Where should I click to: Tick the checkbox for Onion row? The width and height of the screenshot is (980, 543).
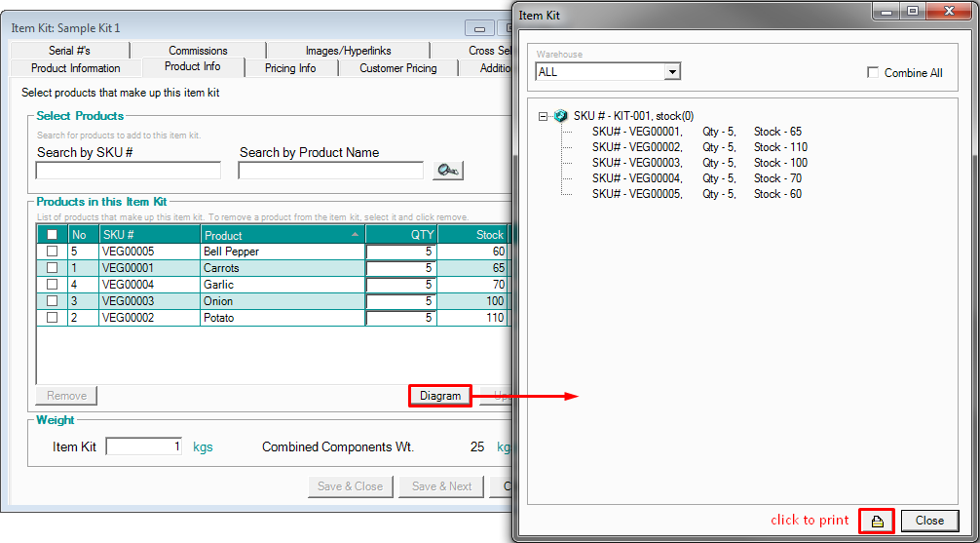[53, 301]
